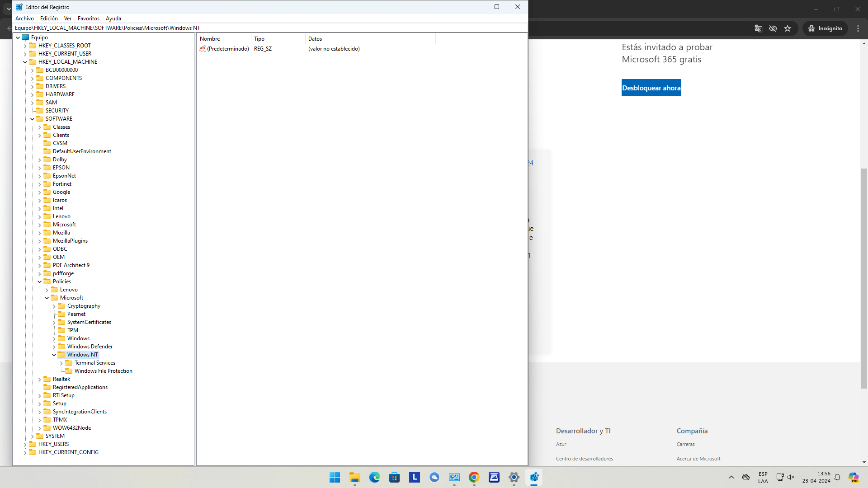The image size is (868, 488).
Task: Open the Archivo menu
Action: [24, 19]
